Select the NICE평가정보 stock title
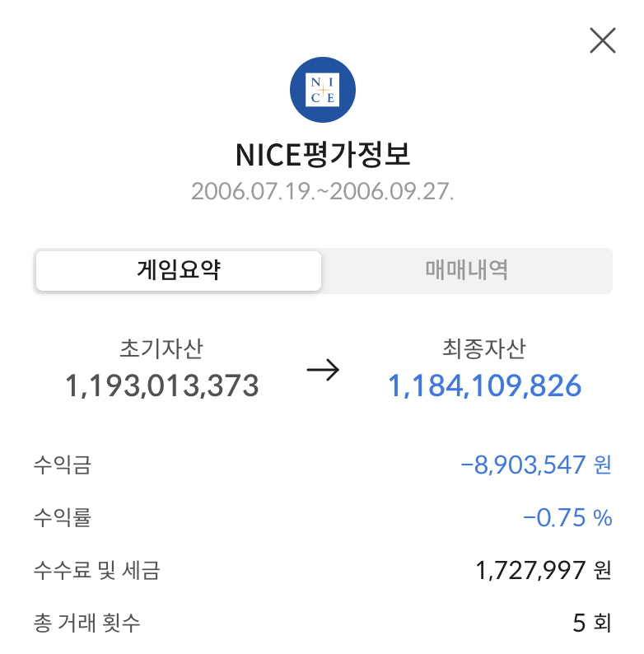This screenshot has height=654, width=644. coord(323,155)
